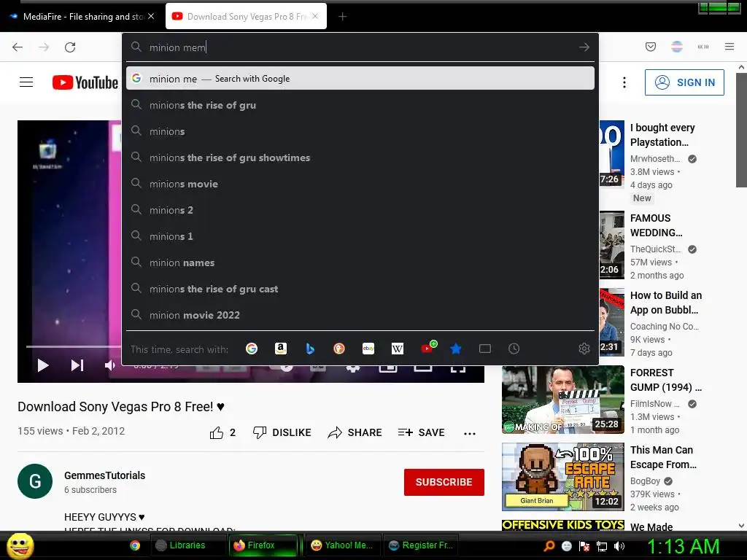Select suggestion 'minions the rise of gru cast'

point(360,289)
